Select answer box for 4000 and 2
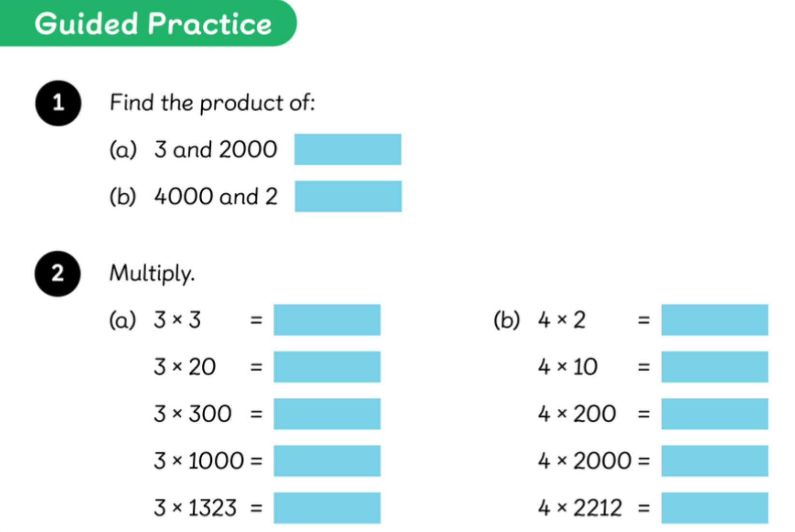 tap(348, 196)
